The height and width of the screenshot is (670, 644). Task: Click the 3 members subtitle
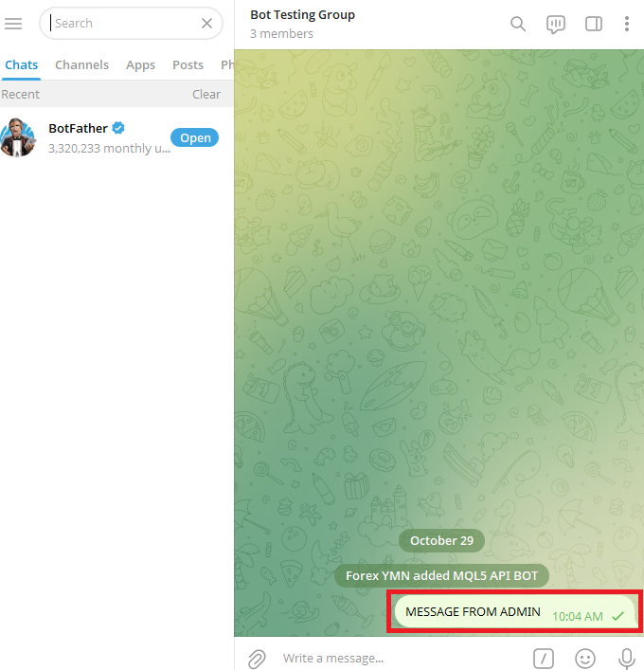(281, 34)
